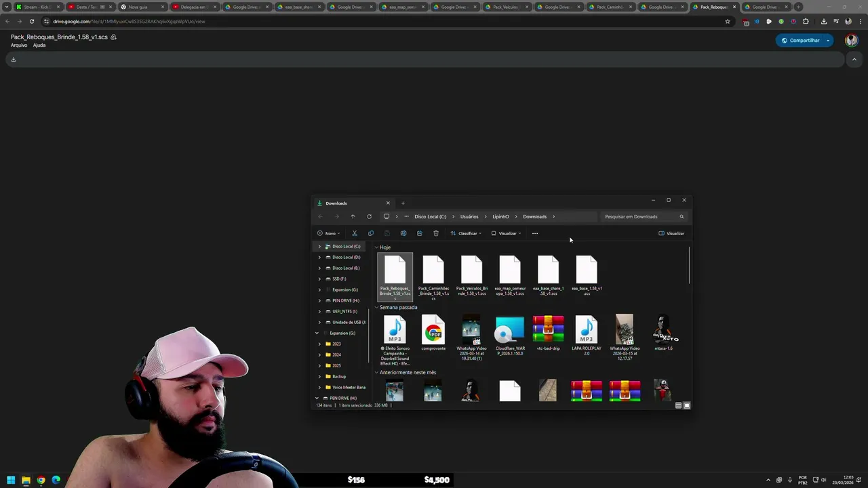Screen dimensions: 868x488
Task: Switch to the eaa_base_share browser tab
Action: point(298,7)
